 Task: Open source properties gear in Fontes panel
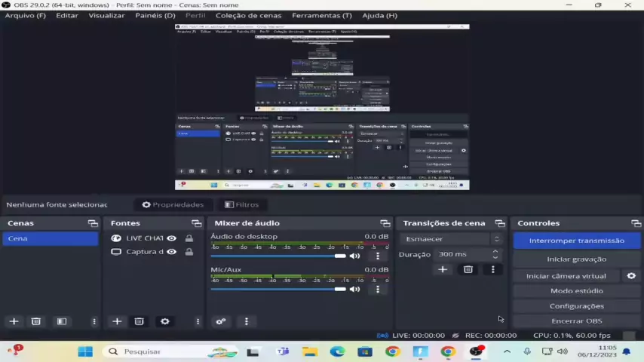coord(165,321)
